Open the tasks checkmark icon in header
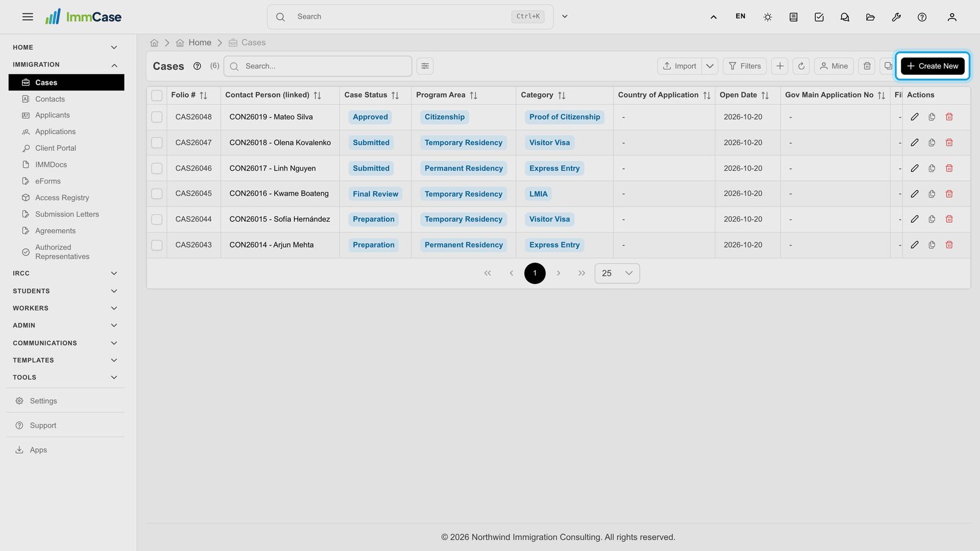This screenshot has height=551, width=980. click(819, 17)
